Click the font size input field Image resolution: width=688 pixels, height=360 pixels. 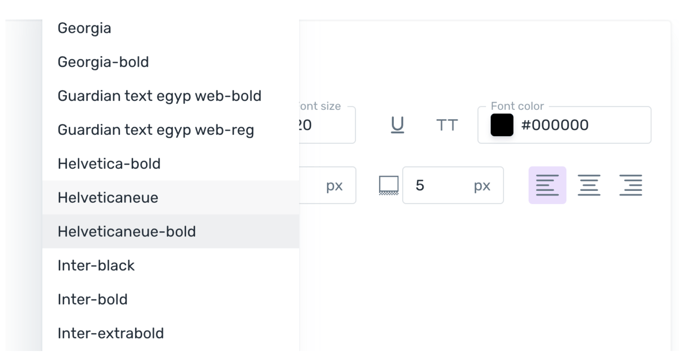pos(327,125)
